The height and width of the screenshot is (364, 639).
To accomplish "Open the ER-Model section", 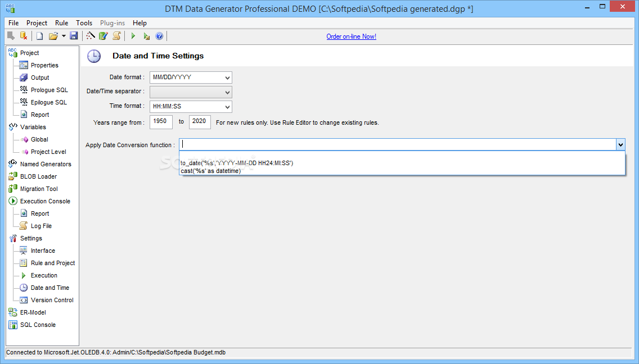I will coord(33,312).
